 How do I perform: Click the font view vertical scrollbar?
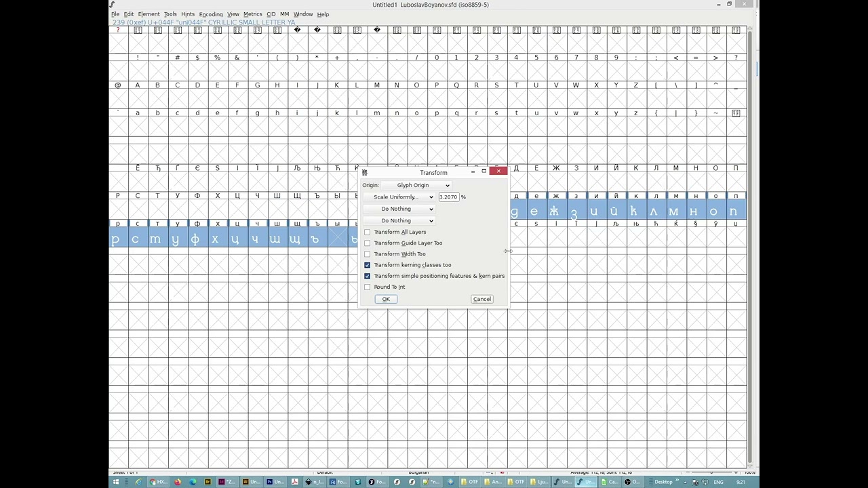point(750,247)
